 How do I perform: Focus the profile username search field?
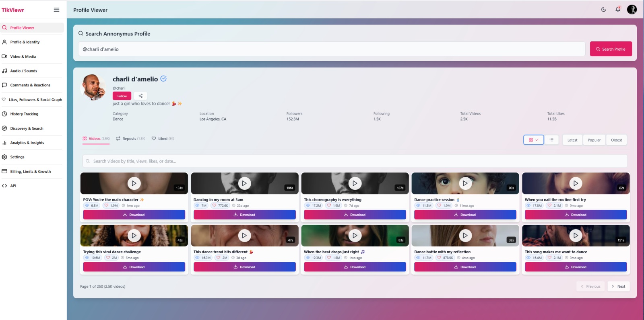coord(332,49)
